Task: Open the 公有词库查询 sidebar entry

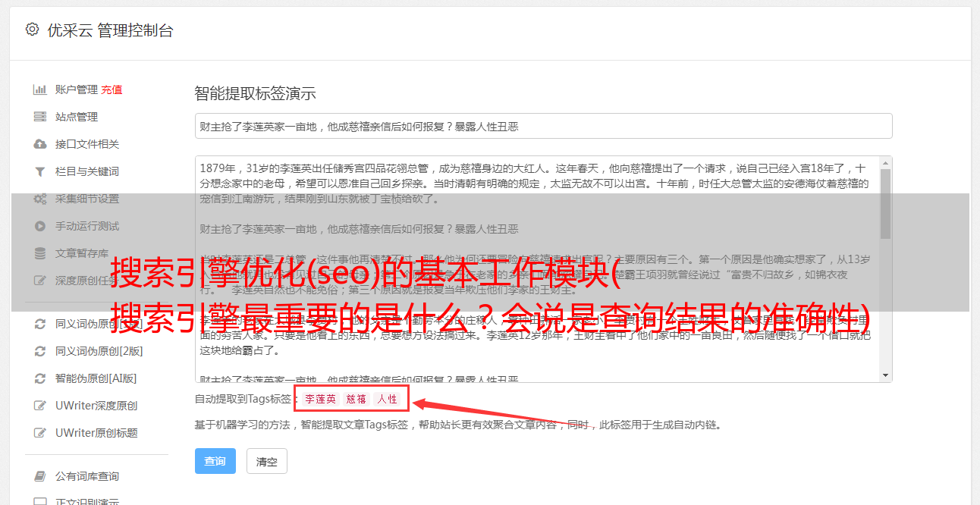Action: click(x=87, y=476)
